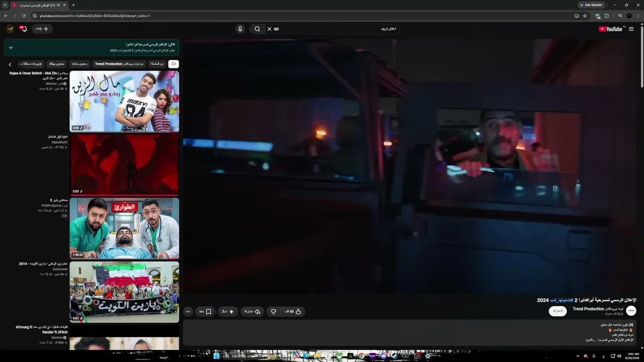The image size is (644, 362).
Task: Dislike the video with thumbs down
Action: tap(273, 312)
